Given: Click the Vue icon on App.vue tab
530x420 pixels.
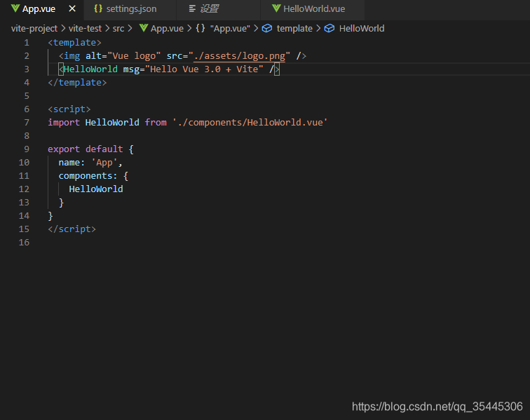Looking at the screenshot, I should pyautogui.click(x=15, y=8).
